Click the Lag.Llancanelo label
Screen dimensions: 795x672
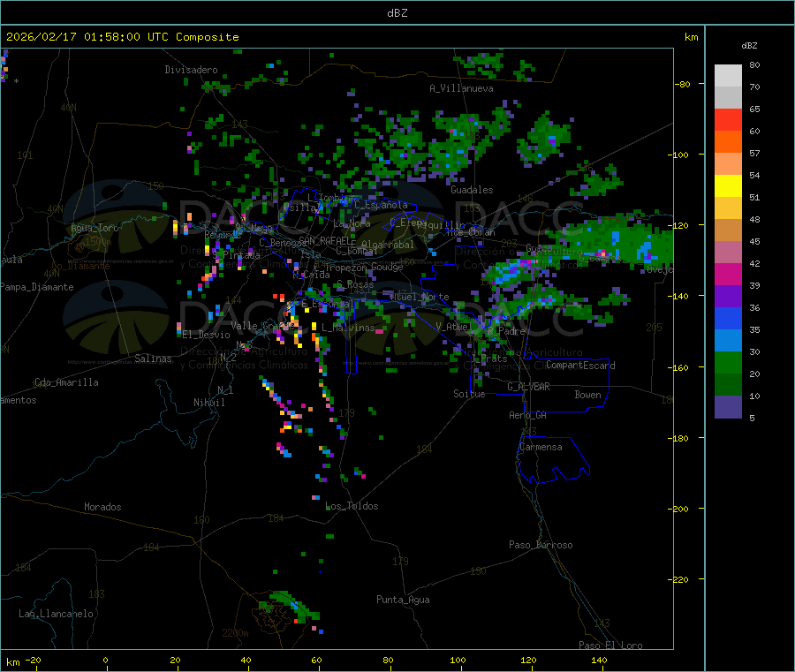point(56,615)
